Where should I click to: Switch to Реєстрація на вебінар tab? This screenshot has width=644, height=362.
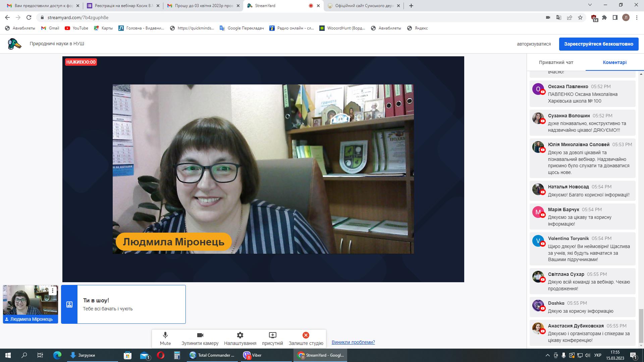coord(123,6)
